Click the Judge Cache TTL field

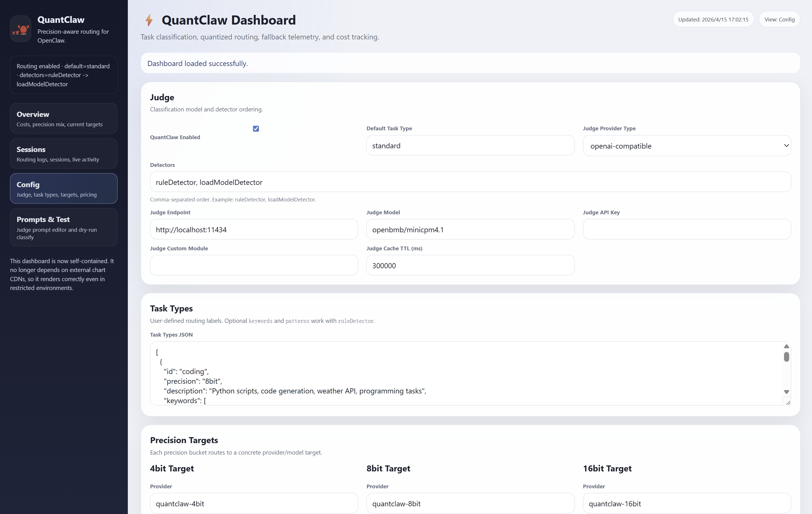pyautogui.click(x=470, y=266)
